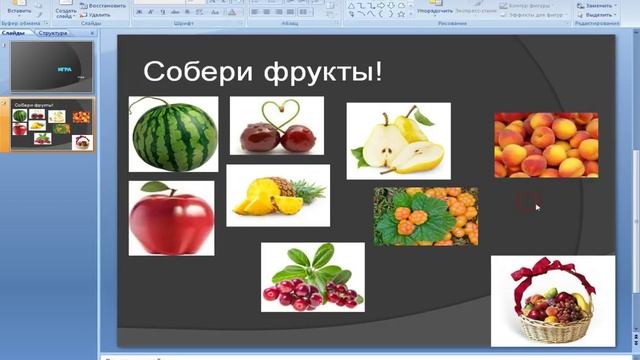
Task: Open the Aa change case menu
Action: click(x=215, y=12)
